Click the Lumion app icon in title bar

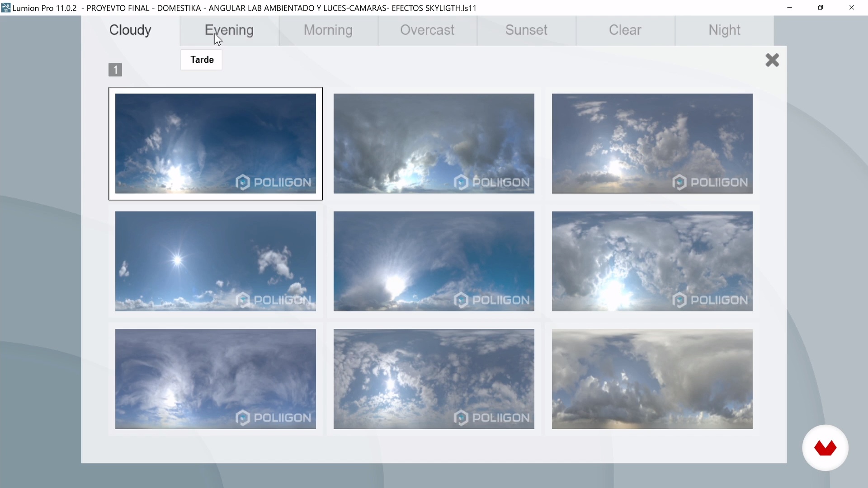(6, 8)
